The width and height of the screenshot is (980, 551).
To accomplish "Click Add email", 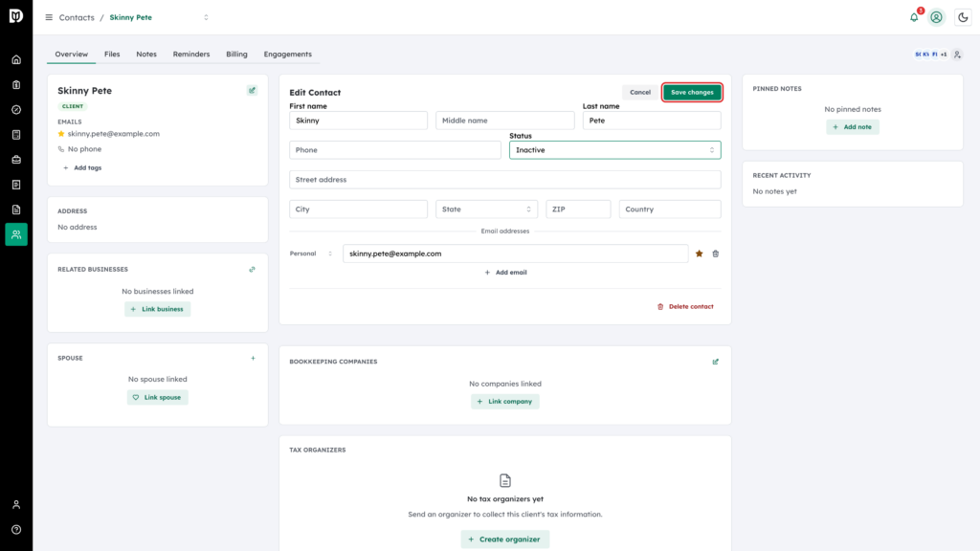I will pos(505,273).
